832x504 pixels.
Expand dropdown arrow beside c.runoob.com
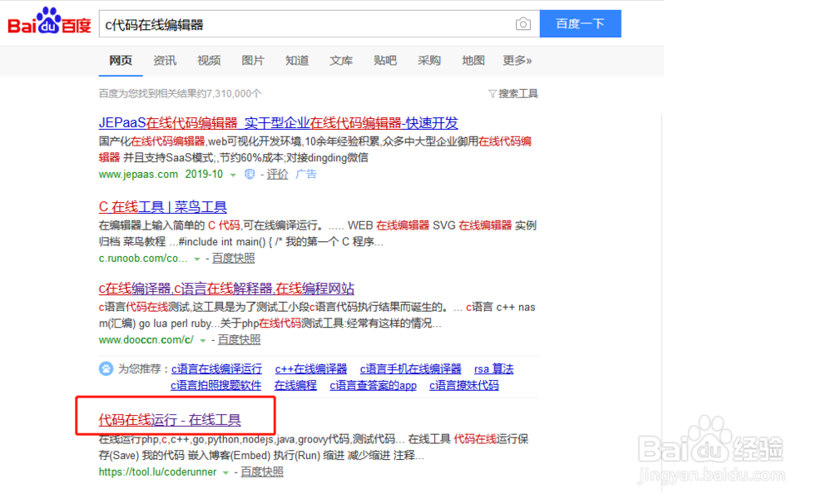pyautogui.click(x=197, y=259)
